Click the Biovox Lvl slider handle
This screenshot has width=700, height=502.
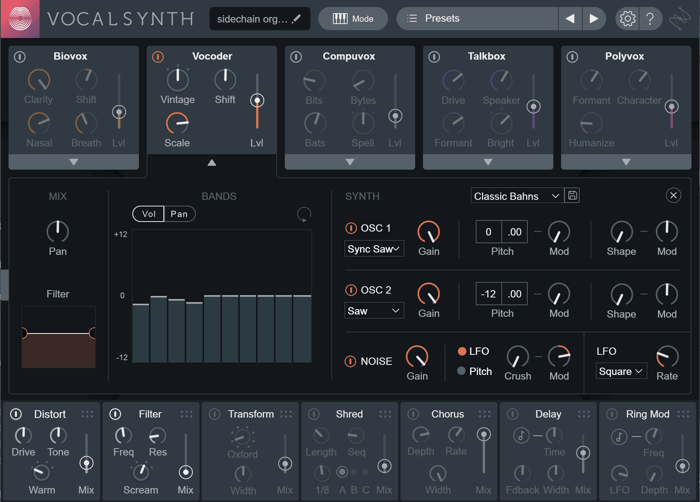click(119, 112)
